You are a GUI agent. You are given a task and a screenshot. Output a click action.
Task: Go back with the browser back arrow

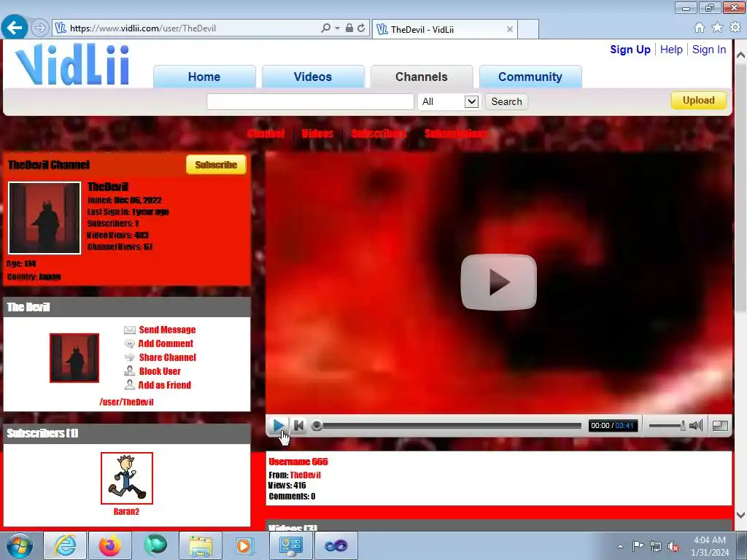click(15, 28)
